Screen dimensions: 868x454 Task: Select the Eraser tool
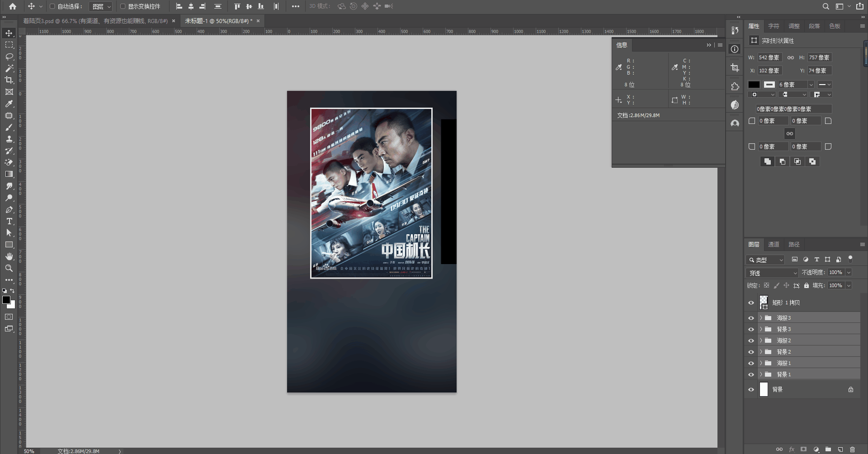[x=9, y=162]
